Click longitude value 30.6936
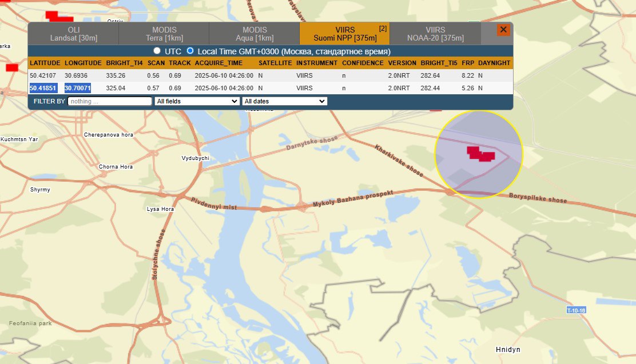 click(76, 75)
